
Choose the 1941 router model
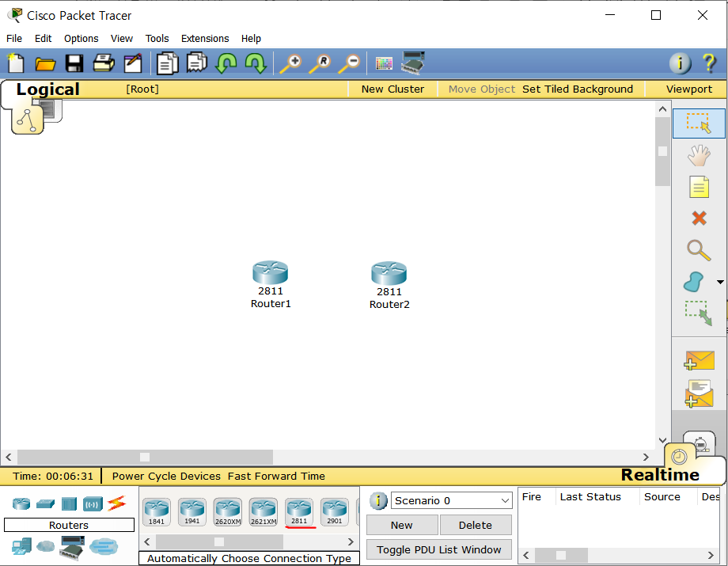click(x=191, y=511)
